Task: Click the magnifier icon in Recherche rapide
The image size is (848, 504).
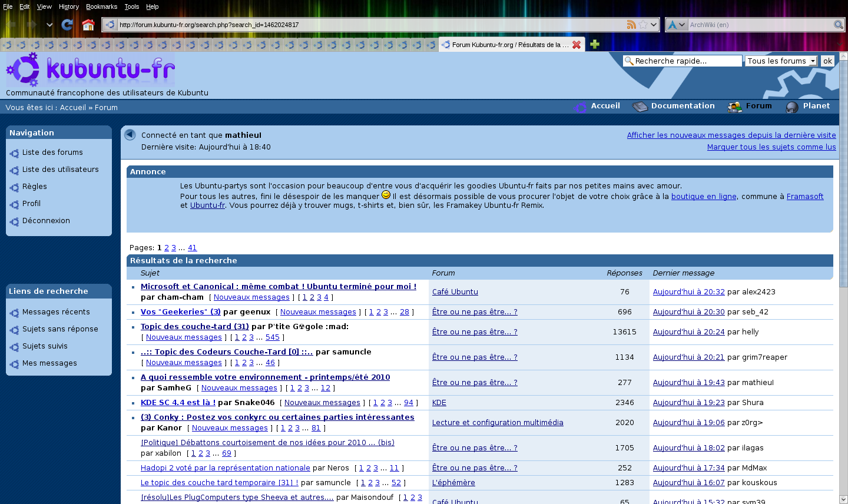Action: tap(629, 61)
